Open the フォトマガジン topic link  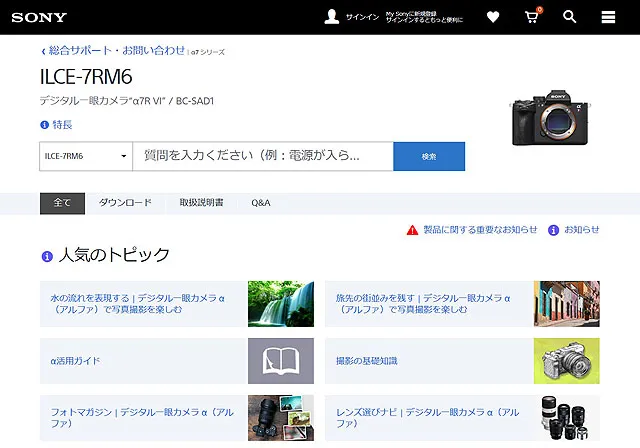(142, 418)
